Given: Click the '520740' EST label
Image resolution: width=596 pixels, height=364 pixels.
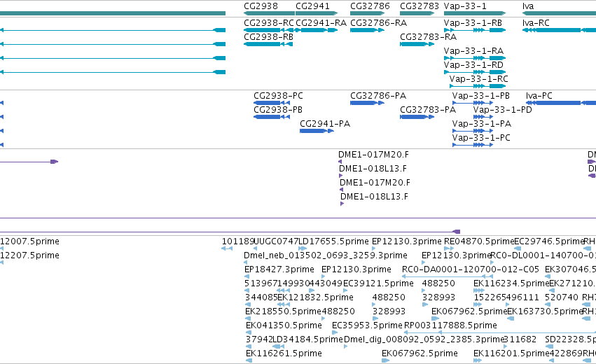Looking at the screenshot, I should (x=561, y=297).
